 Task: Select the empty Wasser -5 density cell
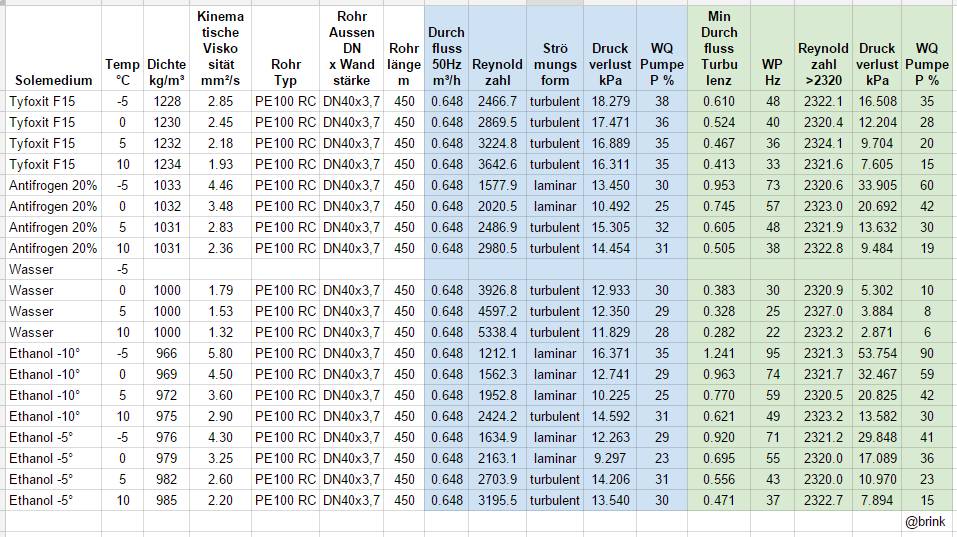click(x=167, y=269)
